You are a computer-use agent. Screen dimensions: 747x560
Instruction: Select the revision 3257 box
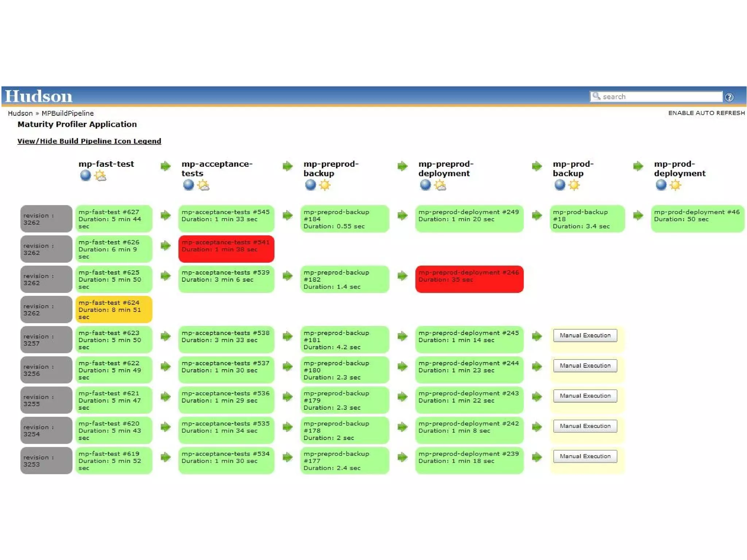coord(46,340)
